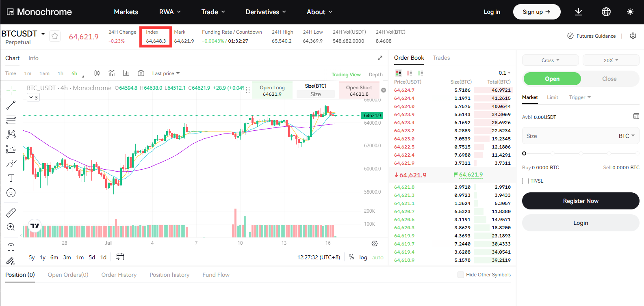Open the go-to-date calendar icon
This screenshot has height=306, width=644.
(120, 257)
